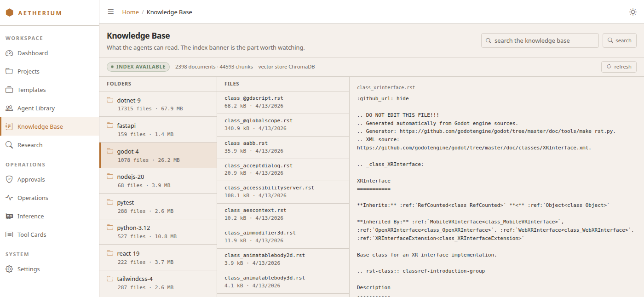
Task: Click the 'vector store ChromaDB' text
Action: point(287,67)
